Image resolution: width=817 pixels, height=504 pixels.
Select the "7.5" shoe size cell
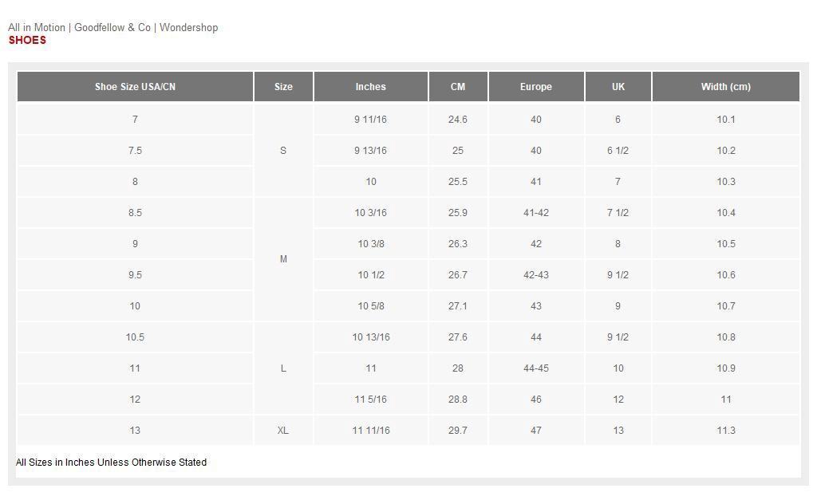click(135, 151)
